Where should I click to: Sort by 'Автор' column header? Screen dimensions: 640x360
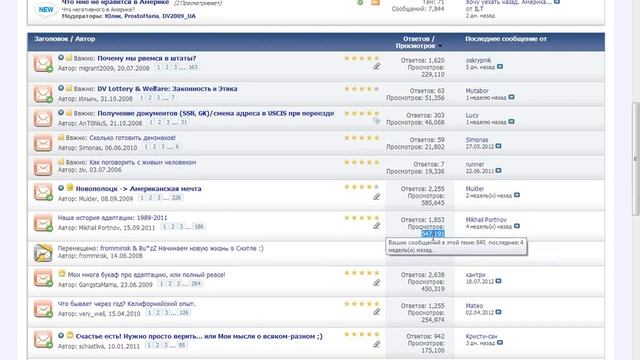click(85, 39)
